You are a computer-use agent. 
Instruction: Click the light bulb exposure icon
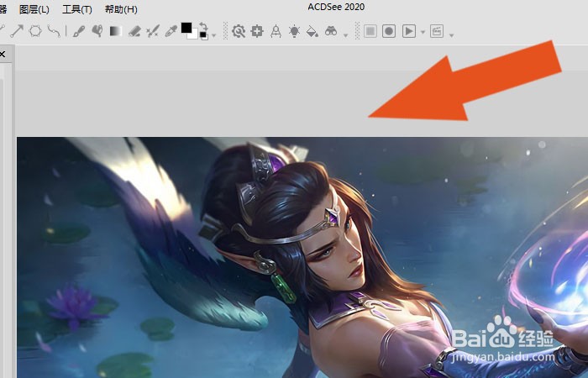pyautogui.click(x=294, y=31)
